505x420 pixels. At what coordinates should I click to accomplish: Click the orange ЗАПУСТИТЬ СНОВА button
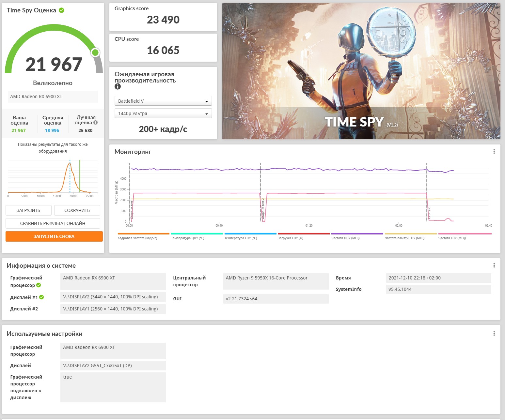click(x=54, y=236)
